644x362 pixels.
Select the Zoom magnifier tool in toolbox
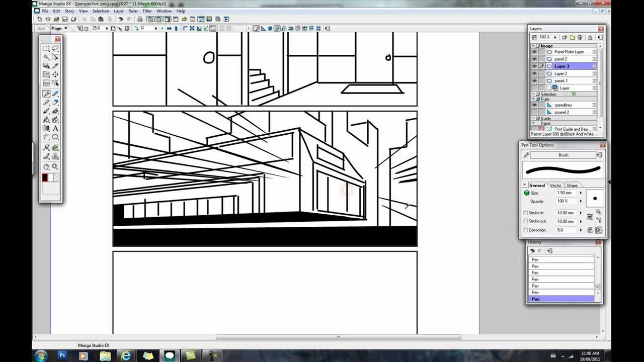(x=55, y=166)
